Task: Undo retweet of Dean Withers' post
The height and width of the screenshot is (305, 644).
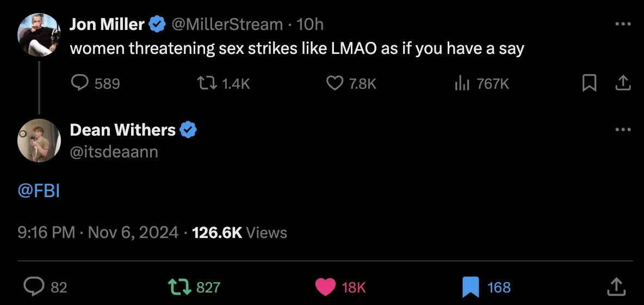Action: (x=181, y=286)
